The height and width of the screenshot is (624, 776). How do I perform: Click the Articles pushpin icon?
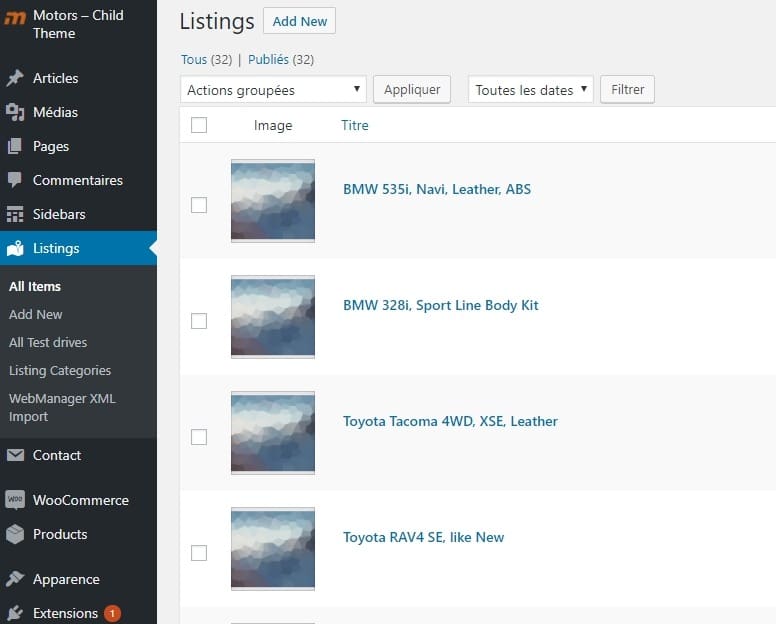[15, 78]
